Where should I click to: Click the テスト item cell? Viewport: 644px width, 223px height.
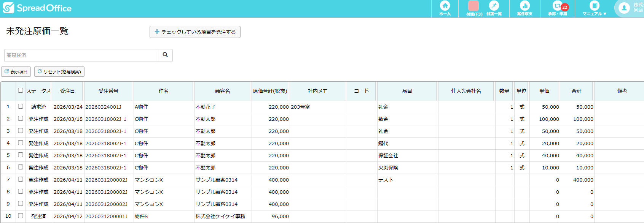pos(407,180)
